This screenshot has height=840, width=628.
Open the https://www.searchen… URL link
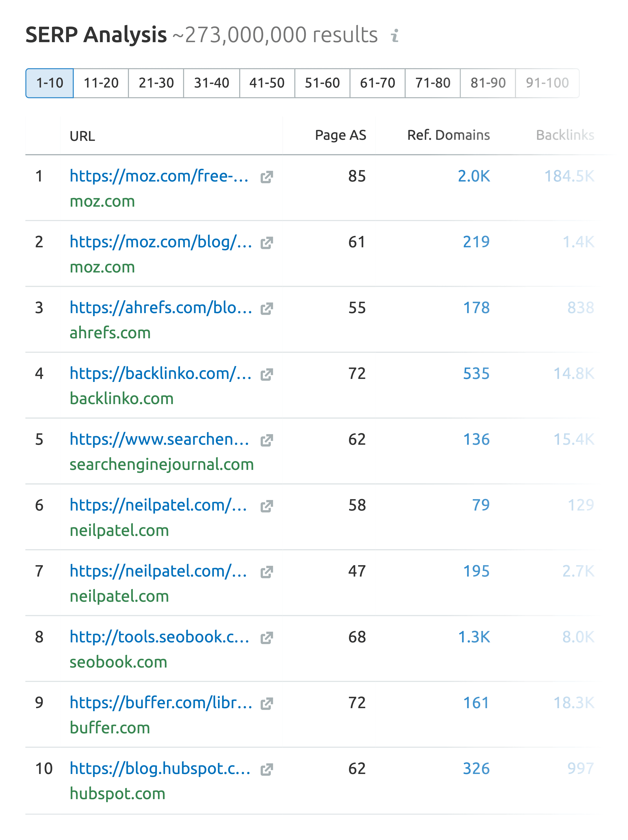159,439
